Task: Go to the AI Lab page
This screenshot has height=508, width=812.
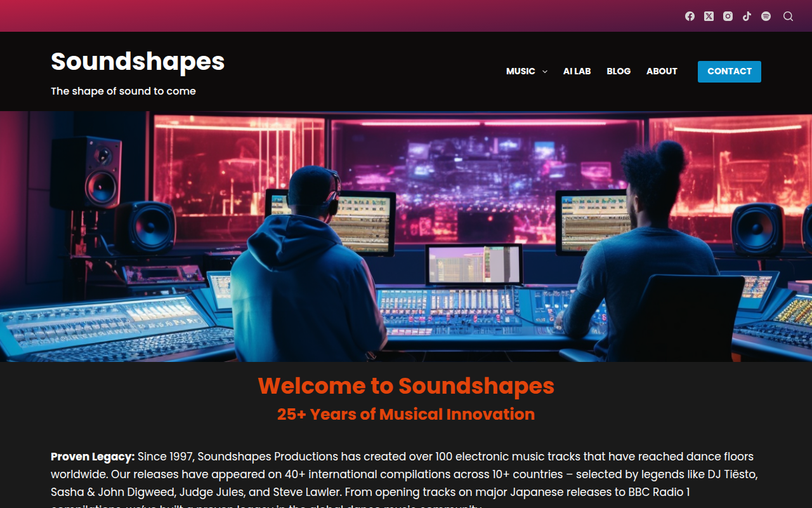Action: click(577, 71)
